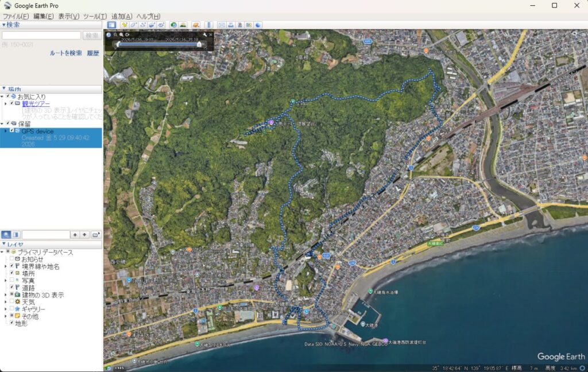Click the 履歴 link
Viewport: 588px width, 372px height.
(93, 53)
